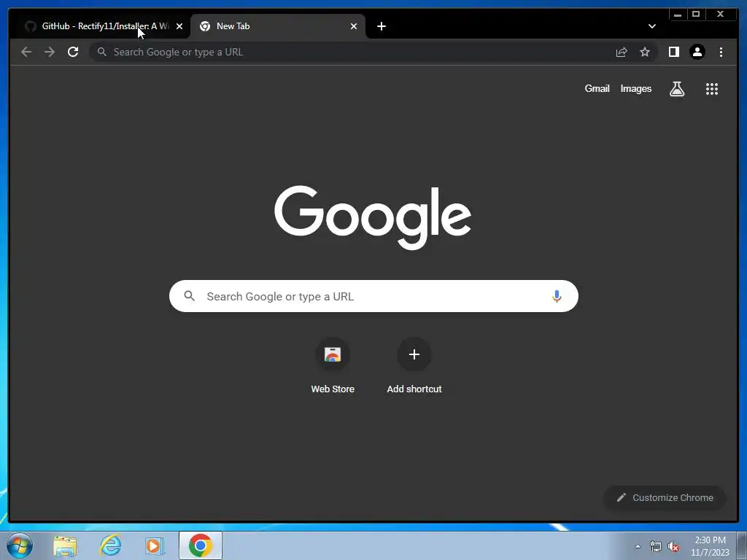Open Search Labs flask icon
Screen dimensions: 747x560
tap(676, 88)
